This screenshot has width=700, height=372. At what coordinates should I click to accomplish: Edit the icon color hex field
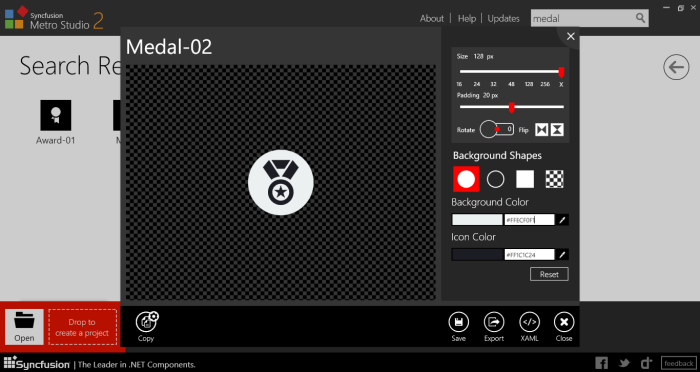click(529, 255)
